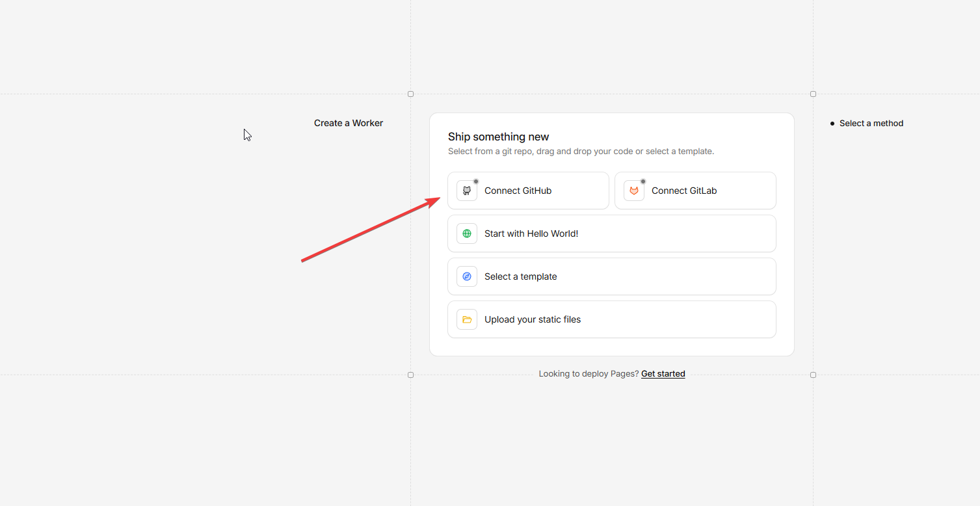Click the status dot on GitHub icon
Screen dimensions: 980x506
[476, 181]
